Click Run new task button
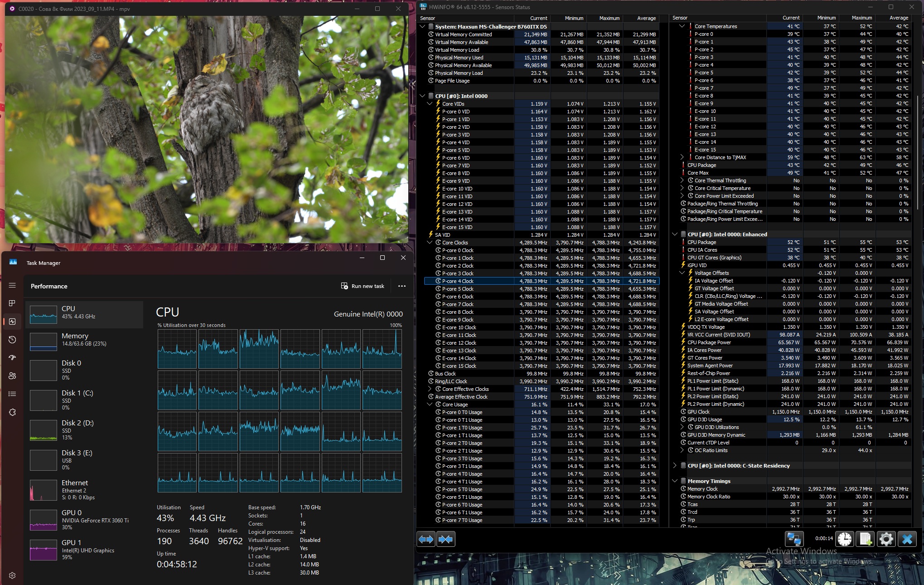Screen dimensions: 924x585 point(363,286)
